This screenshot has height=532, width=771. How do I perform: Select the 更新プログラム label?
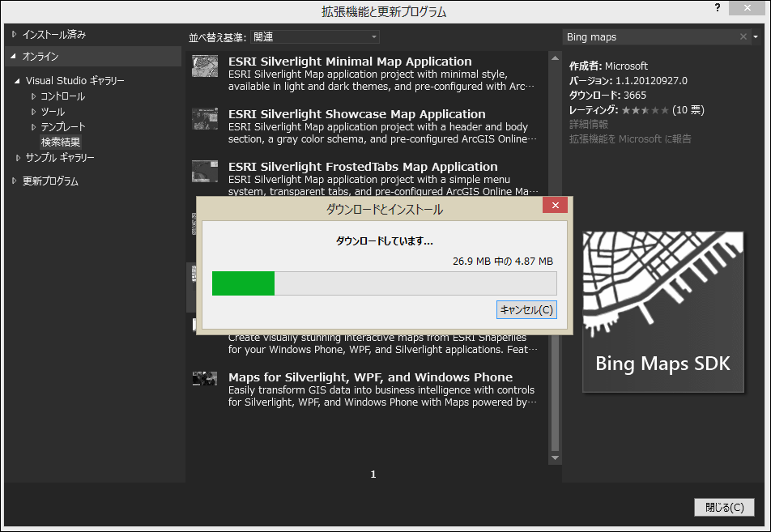point(50,181)
